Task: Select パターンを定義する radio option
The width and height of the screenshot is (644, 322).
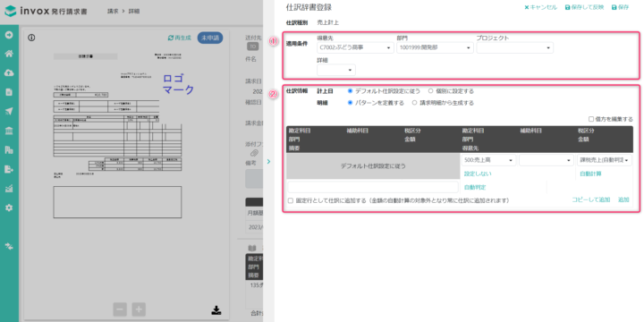Action: click(x=351, y=103)
